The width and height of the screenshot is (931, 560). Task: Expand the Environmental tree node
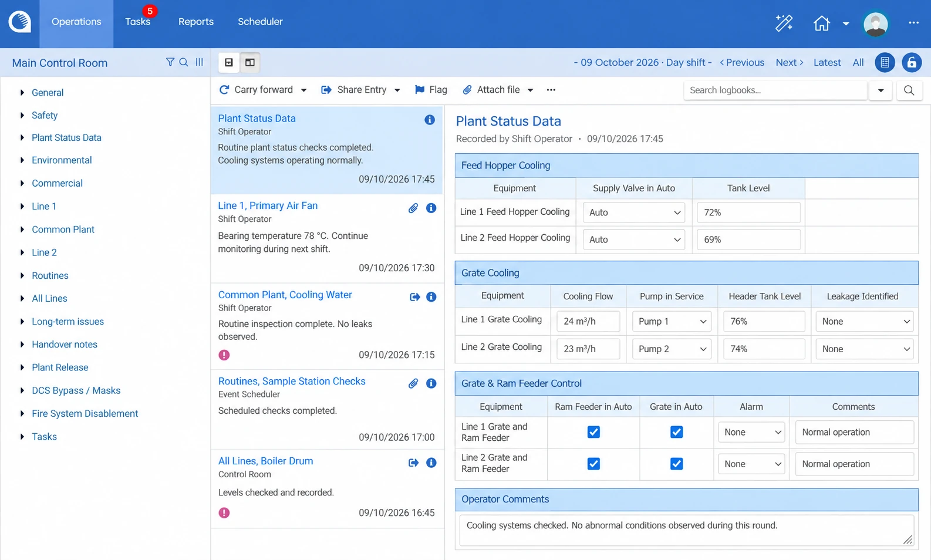22,160
